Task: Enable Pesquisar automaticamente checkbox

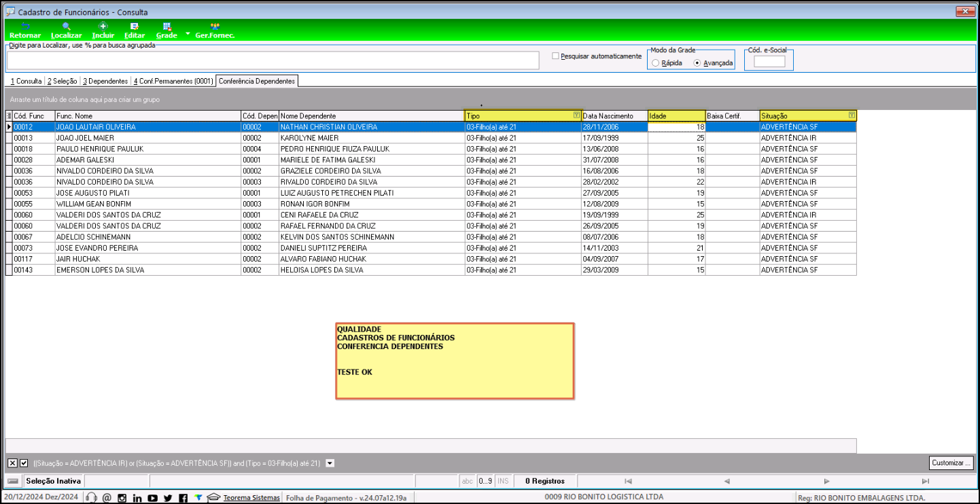Action: 556,56
